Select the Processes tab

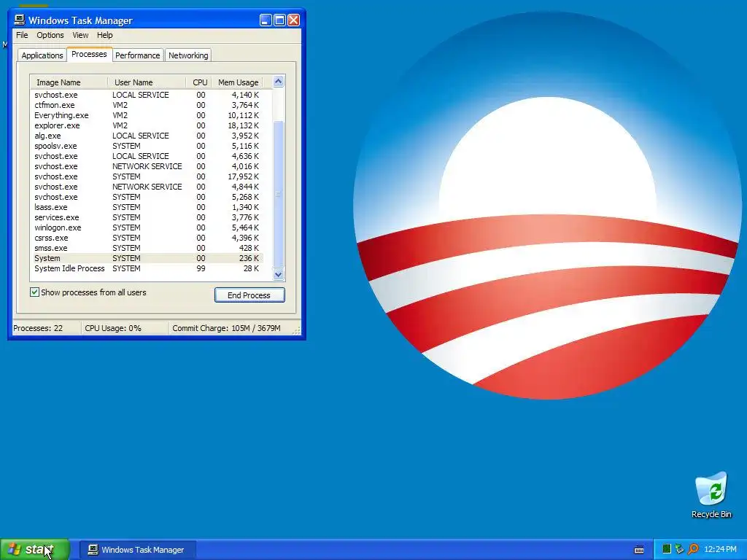[x=89, y=54]
